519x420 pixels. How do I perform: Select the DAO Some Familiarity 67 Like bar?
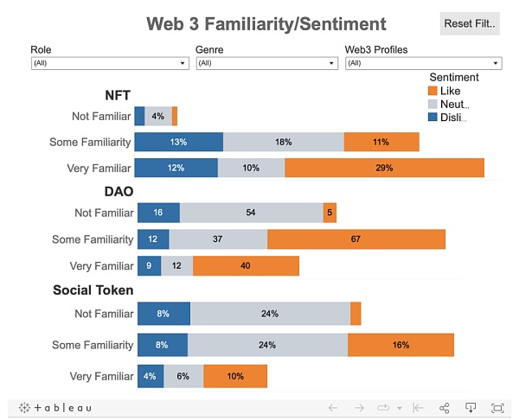pyautogui.click(x=356, y=239)
